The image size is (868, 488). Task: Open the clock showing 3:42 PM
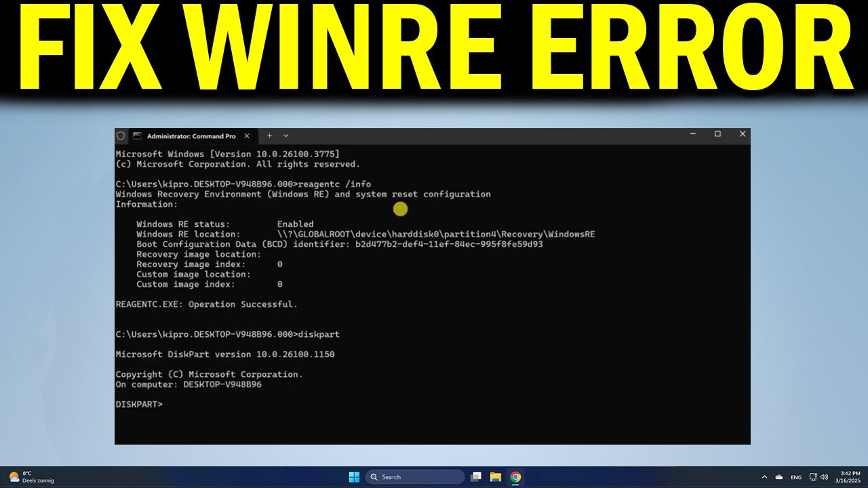pos(850,477)
